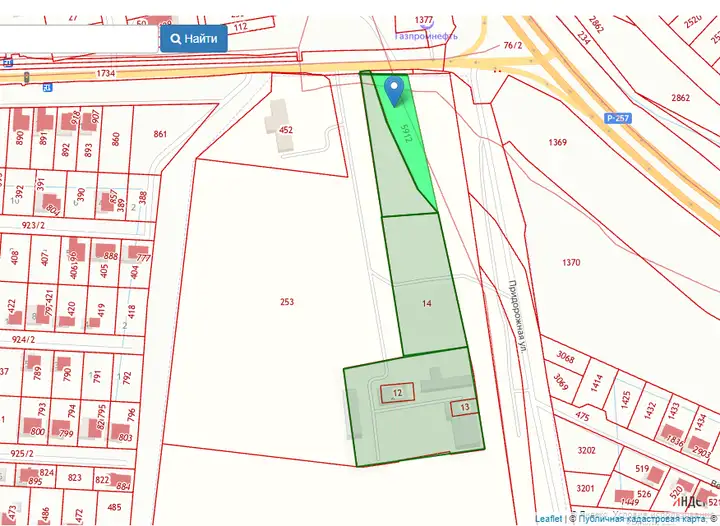Click building outline labeled 12
This screenshot has width=720, height=526.
[397, 393]
